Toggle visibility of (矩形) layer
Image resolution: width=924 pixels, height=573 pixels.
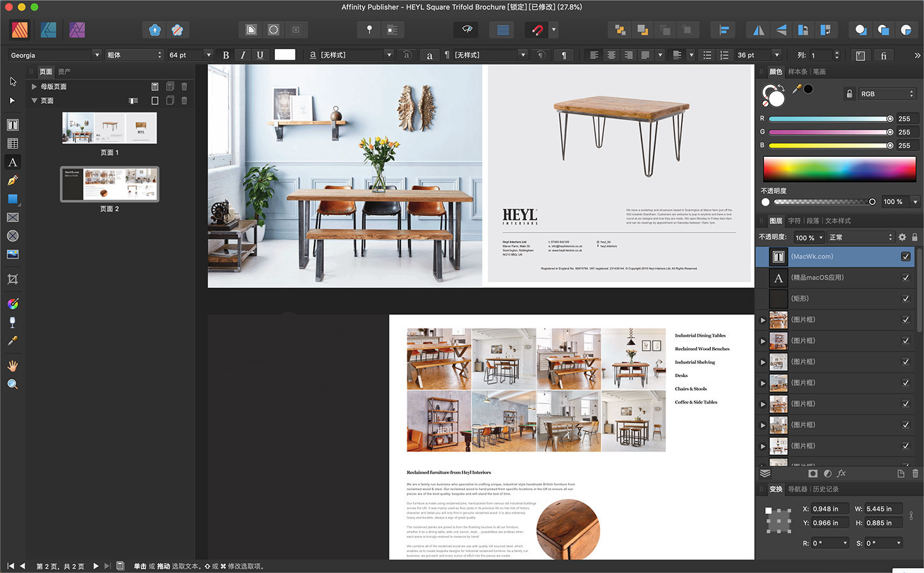(906, 298)
